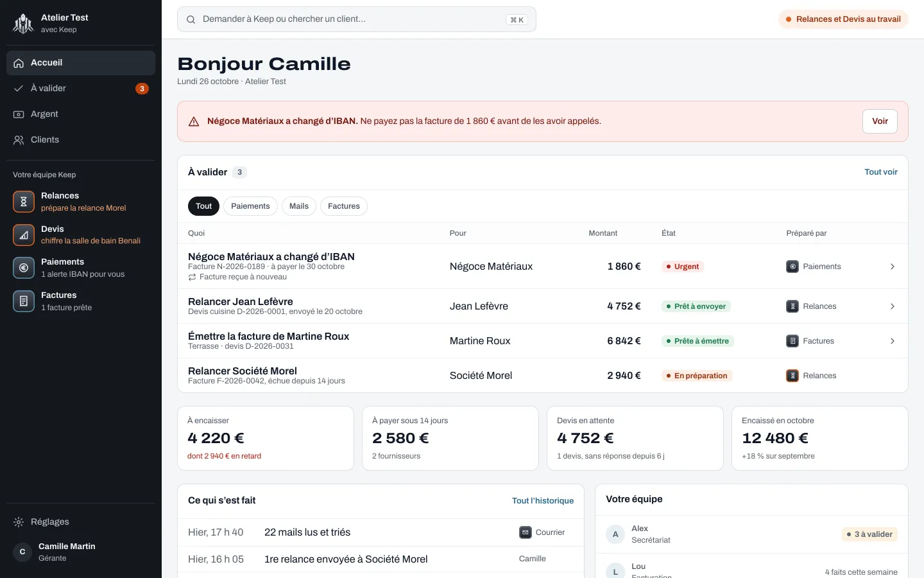Click the Clients people icon
Screen dimensions: 924x578
point(19,140)
